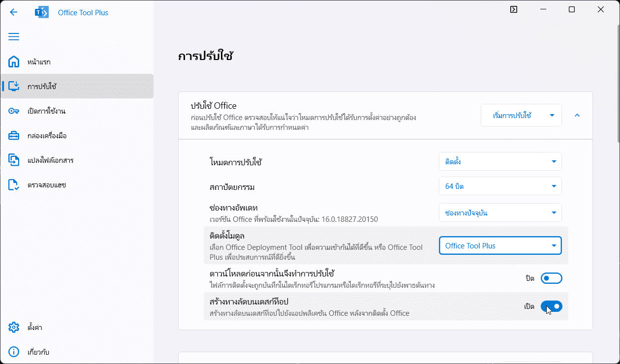Screen dimensions: 620x364
Task: Click the back arrow icon
Action: point(14,12)
